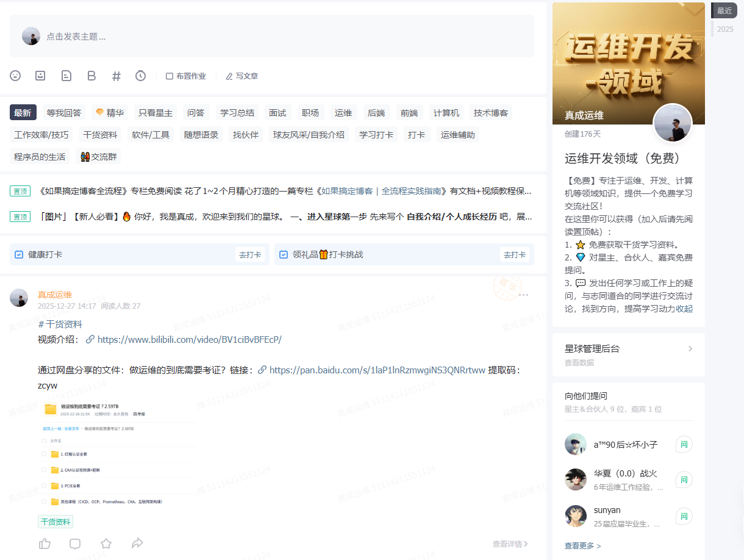Open the schedule (clock) icon in the composer

tap(141, 76)
